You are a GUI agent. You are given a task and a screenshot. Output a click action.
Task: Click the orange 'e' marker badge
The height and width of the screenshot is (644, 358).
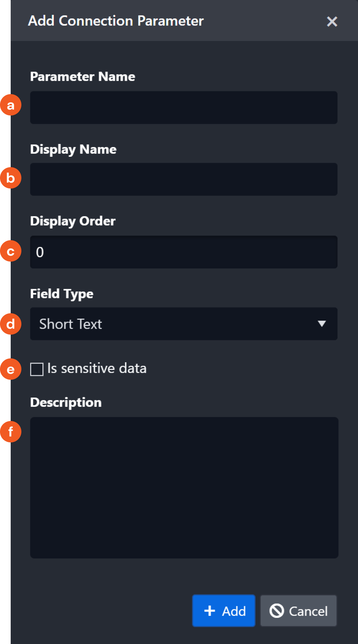point(11,369)
